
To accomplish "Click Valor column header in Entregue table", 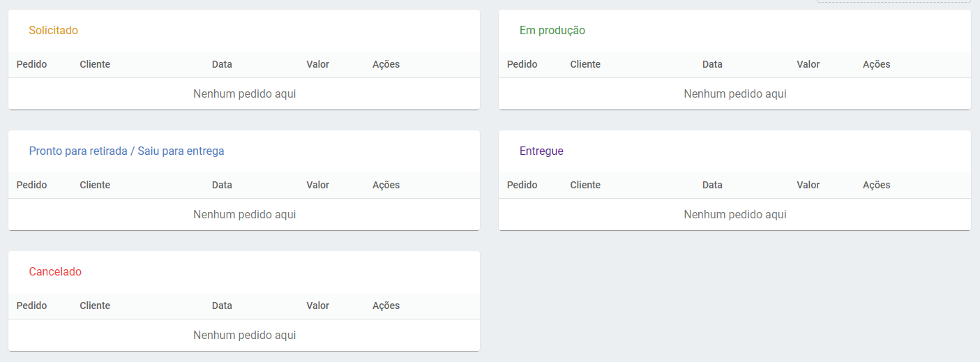I will pos(808,186).
